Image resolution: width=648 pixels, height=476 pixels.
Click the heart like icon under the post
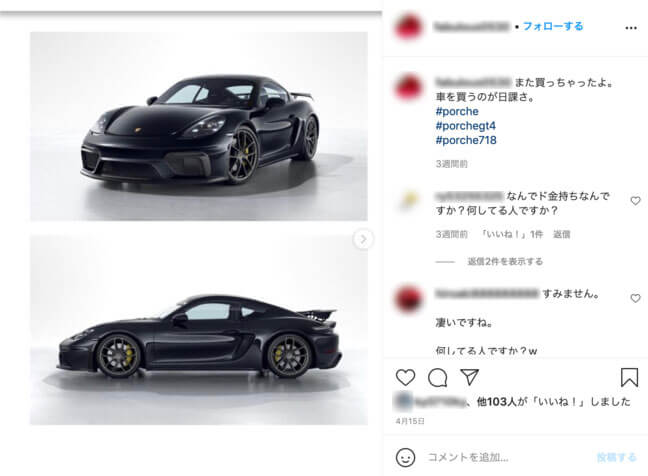[x=405, y=377]
